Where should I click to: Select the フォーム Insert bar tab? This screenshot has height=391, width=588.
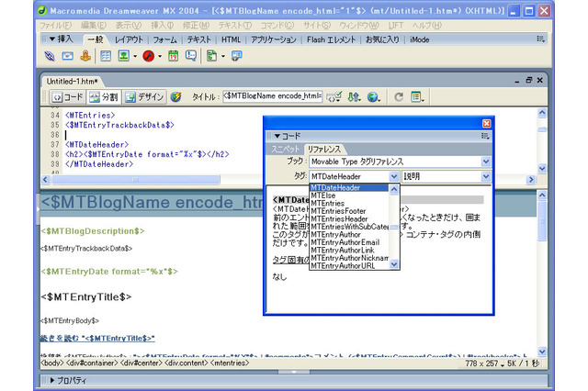[165, 39]
